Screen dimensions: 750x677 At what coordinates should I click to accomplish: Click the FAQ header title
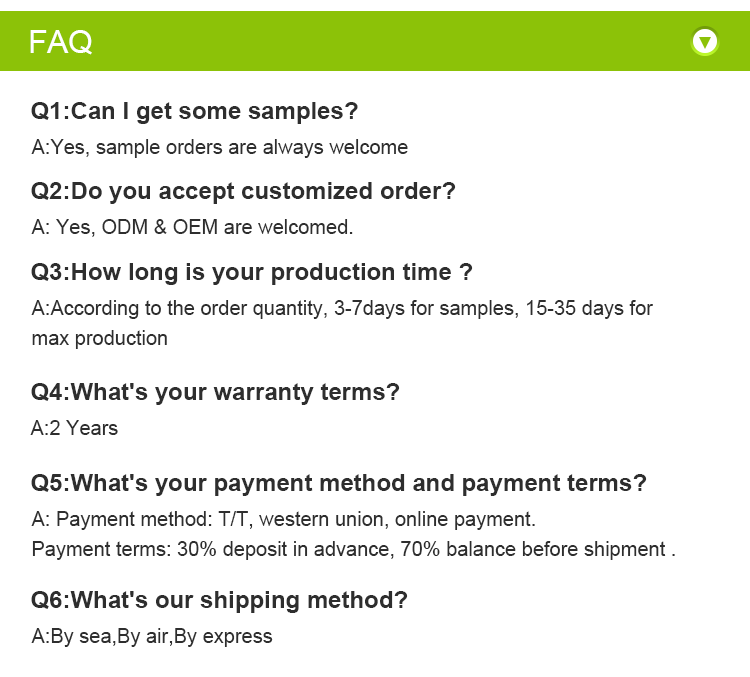(60, 42)
